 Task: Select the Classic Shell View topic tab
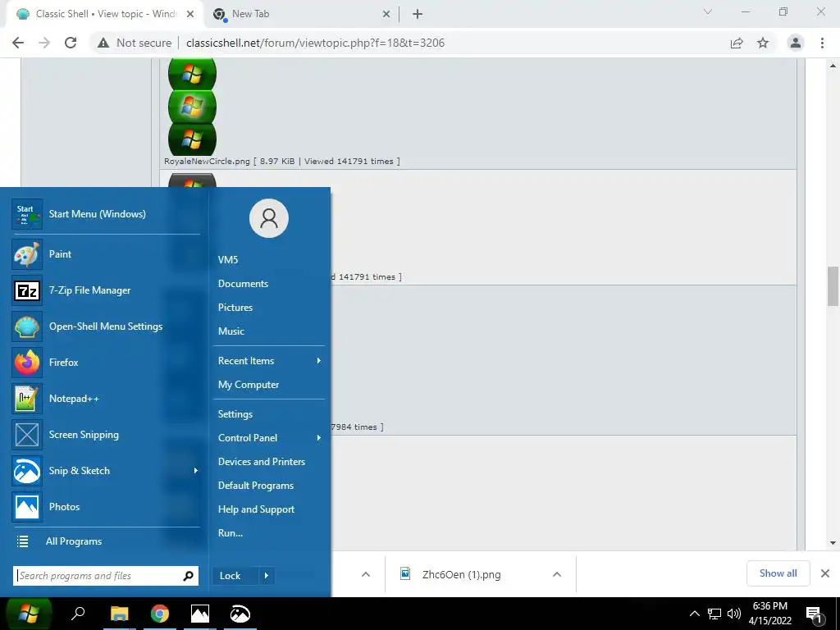[105, 15]
